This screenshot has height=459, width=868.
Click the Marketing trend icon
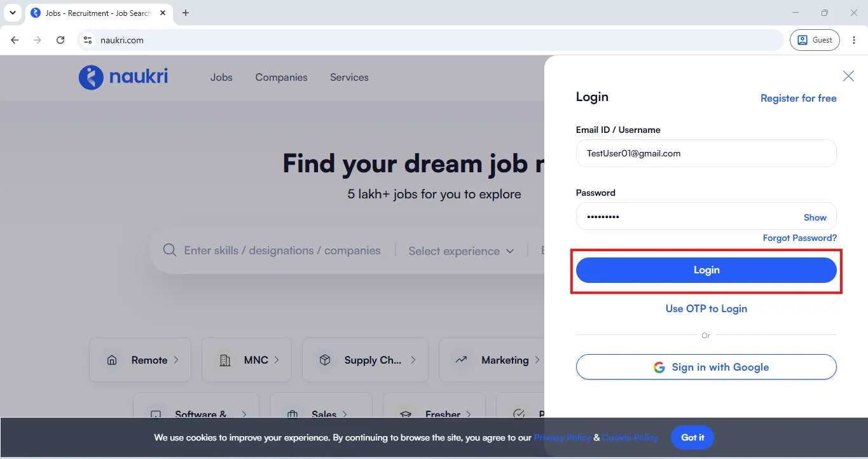point(462,360)
